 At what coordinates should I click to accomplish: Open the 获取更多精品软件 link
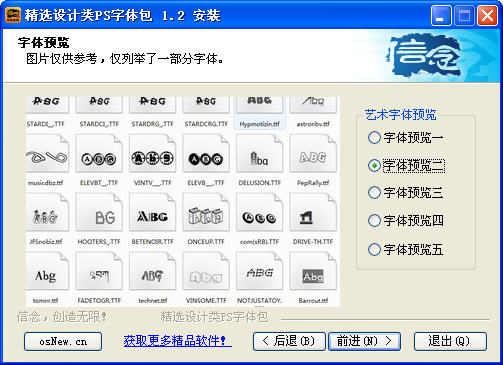[178, 341]
